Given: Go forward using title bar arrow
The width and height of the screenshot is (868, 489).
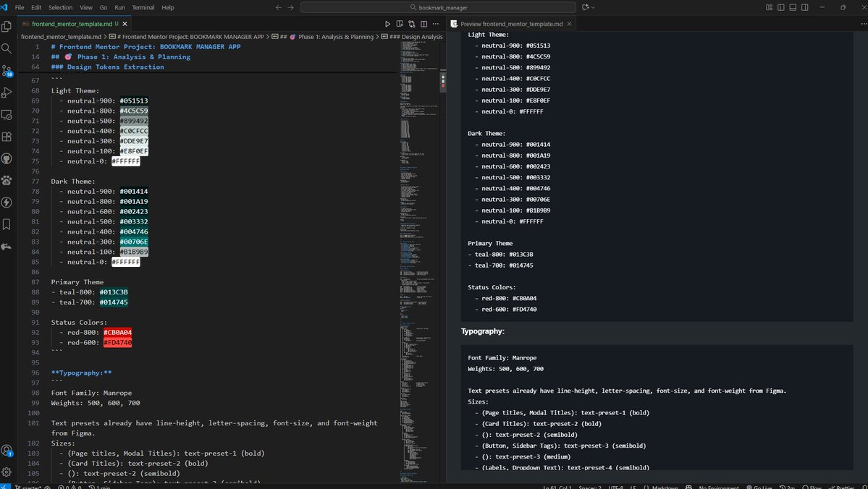Looking at the screenshot, I should tap(290, 8).
